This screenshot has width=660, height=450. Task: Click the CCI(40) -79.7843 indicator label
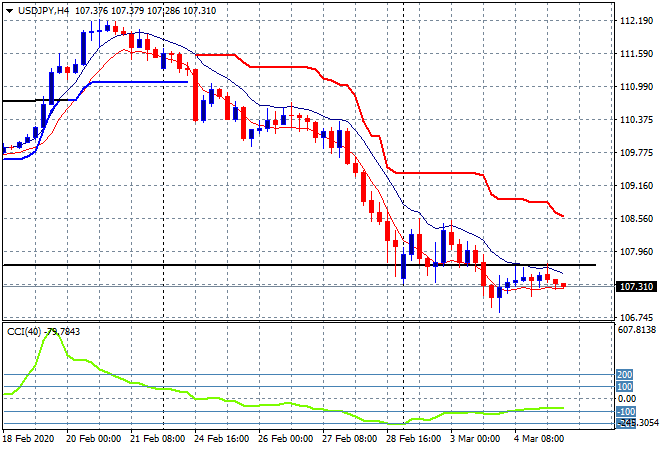(x=43, y=332)
